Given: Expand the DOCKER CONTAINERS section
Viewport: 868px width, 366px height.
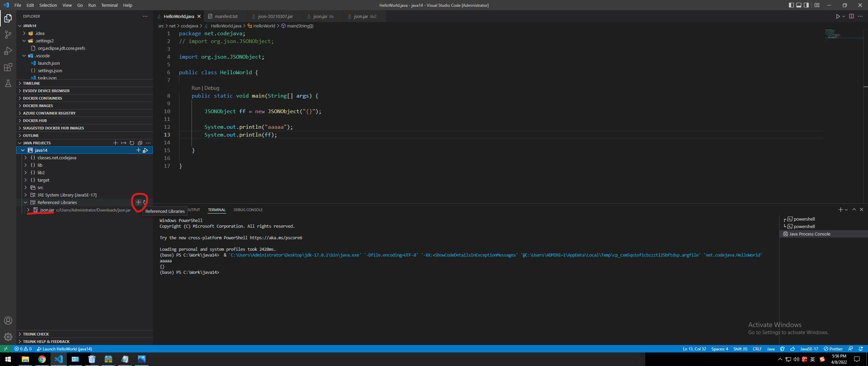Looking at the screenshot, I should [85, 98].
